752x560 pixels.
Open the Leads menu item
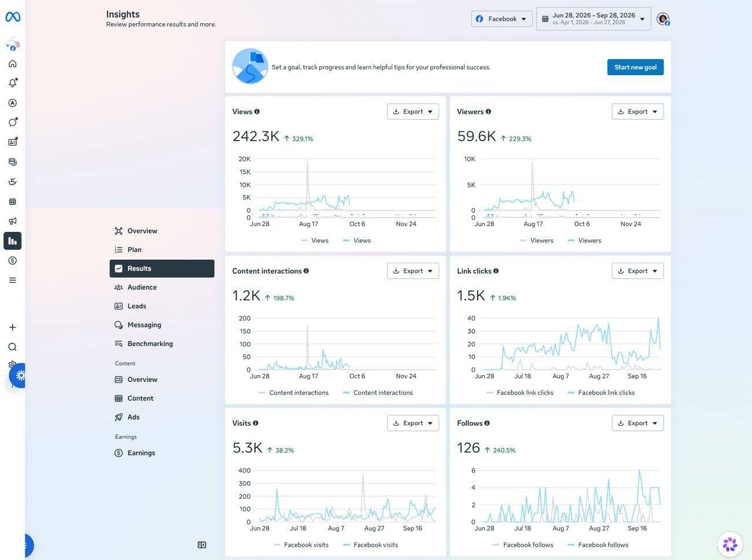click(x=162, y=306)
